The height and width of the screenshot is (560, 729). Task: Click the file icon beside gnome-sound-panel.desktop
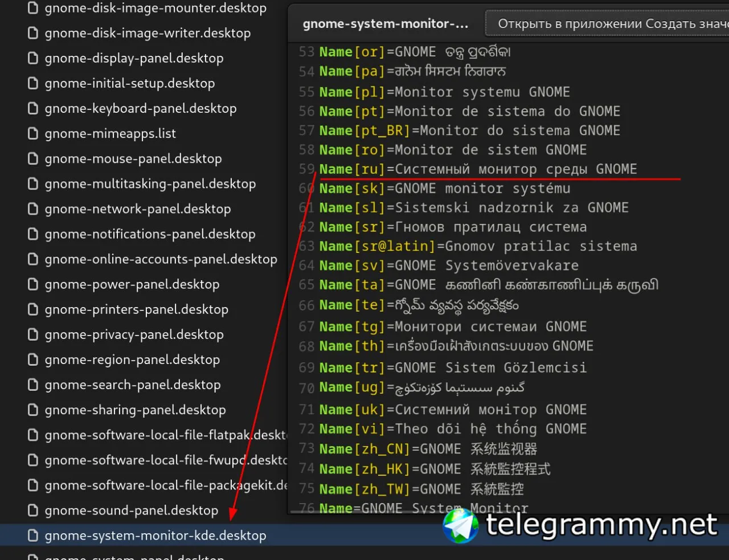point(33,510)
